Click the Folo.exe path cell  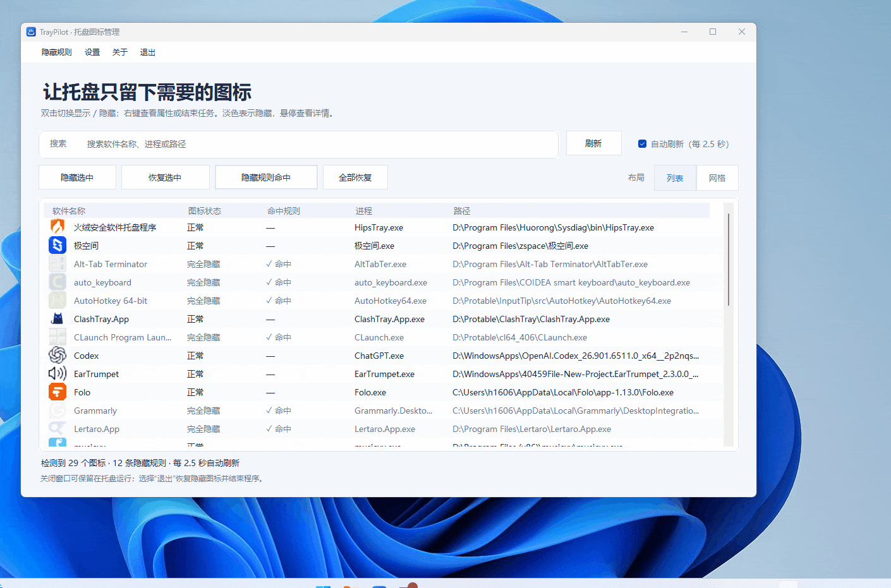[x=563, y=392]
